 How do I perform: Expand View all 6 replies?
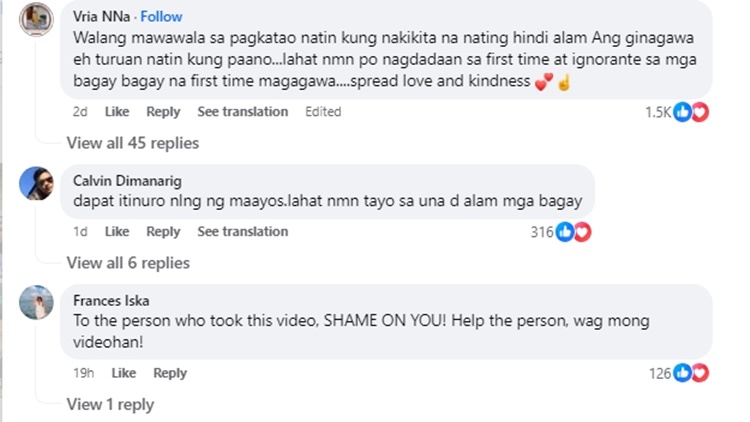(x=128, y=263)
